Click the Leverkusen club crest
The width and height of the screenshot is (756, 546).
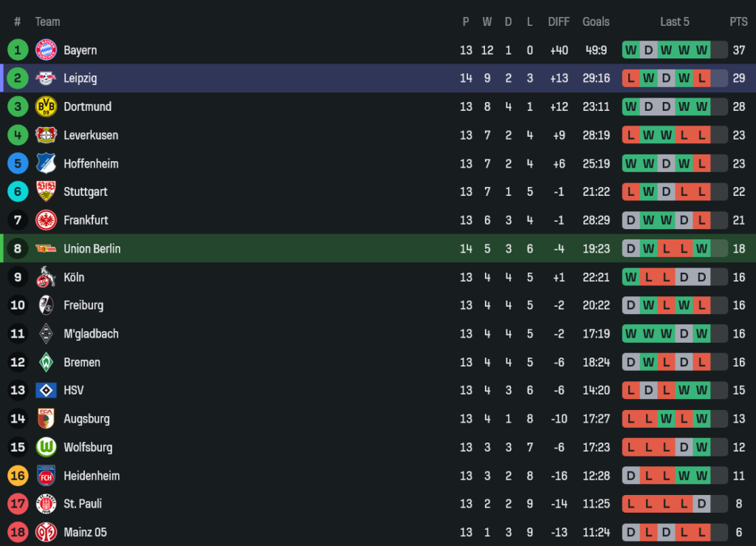click(46, 135)
